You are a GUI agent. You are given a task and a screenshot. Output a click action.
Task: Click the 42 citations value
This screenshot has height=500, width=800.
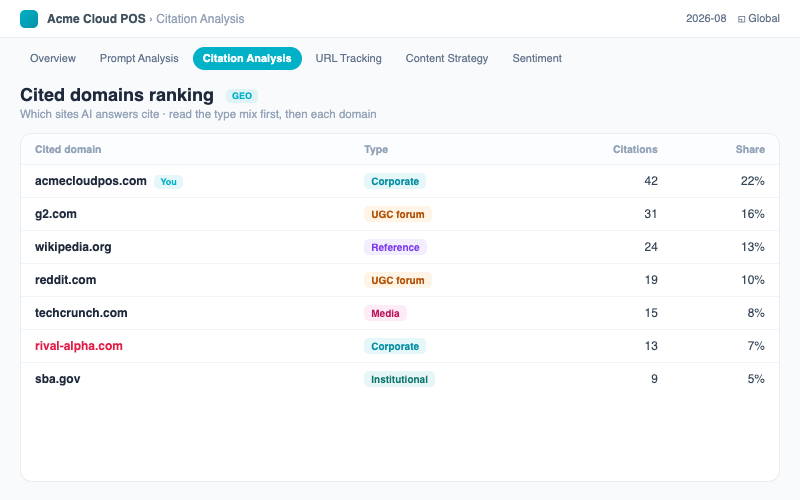click(651, 181)
